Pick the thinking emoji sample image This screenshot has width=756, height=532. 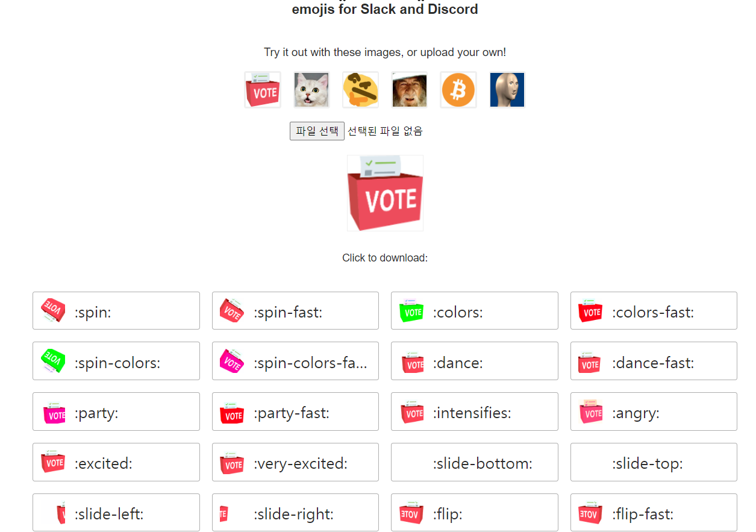tap(360, 89)
